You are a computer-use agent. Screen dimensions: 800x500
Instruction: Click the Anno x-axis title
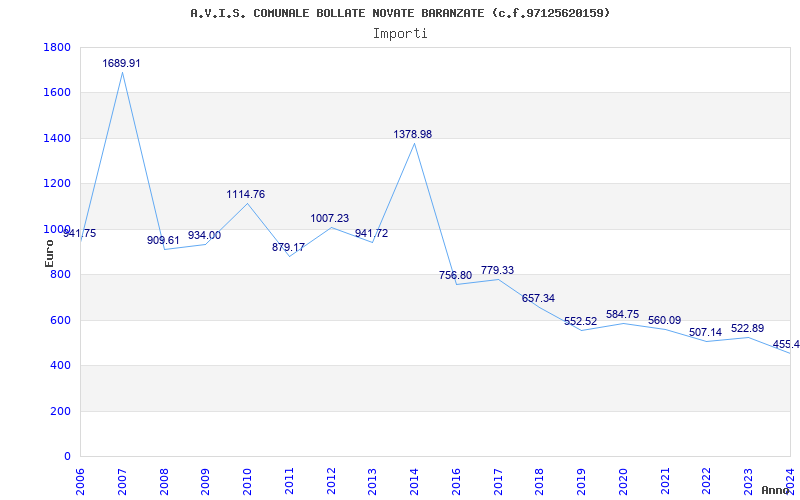[x=776, y=490]
